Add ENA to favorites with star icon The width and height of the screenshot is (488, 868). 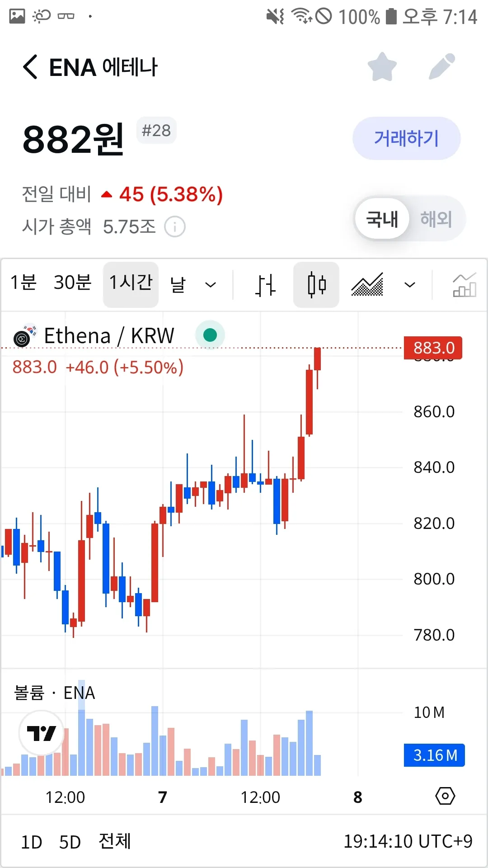(x=382, y=67)
